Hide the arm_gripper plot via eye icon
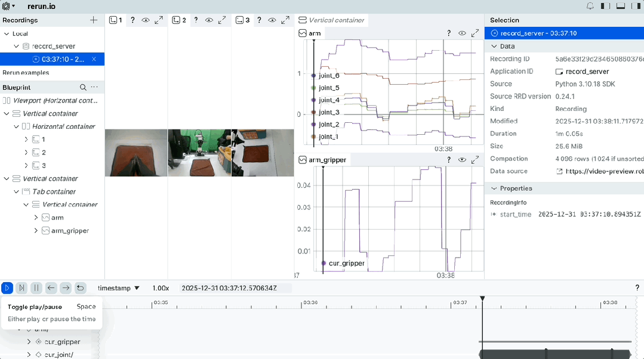This screenshot has width=644, height=359. 462,160
